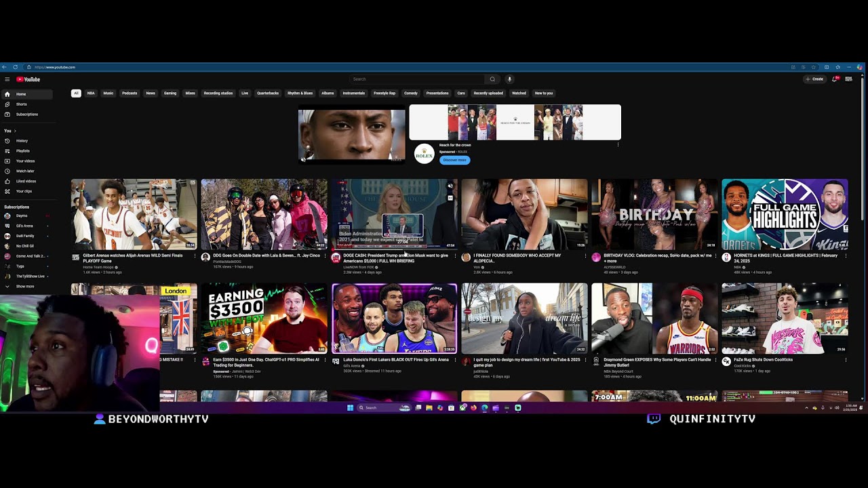Select the All filter chip

76,93
